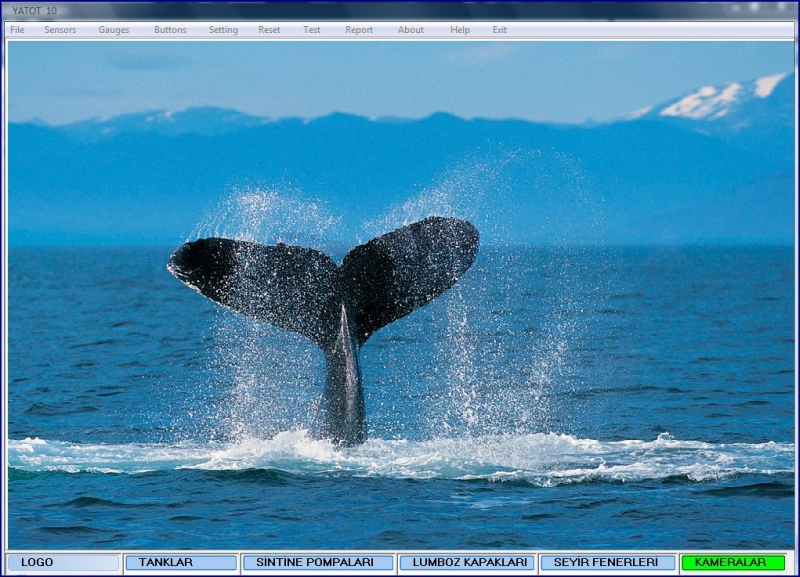Open the Help menu

tap(460, 30)
